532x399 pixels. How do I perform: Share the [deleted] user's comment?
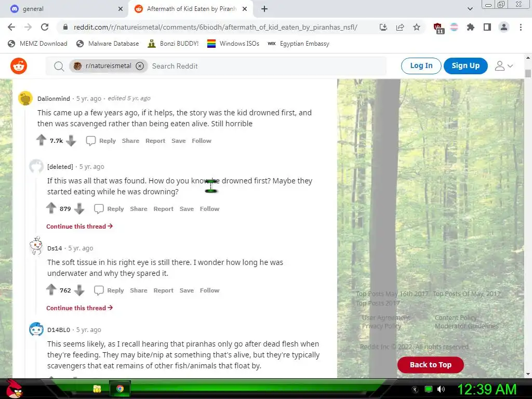(x=139, y=209)
